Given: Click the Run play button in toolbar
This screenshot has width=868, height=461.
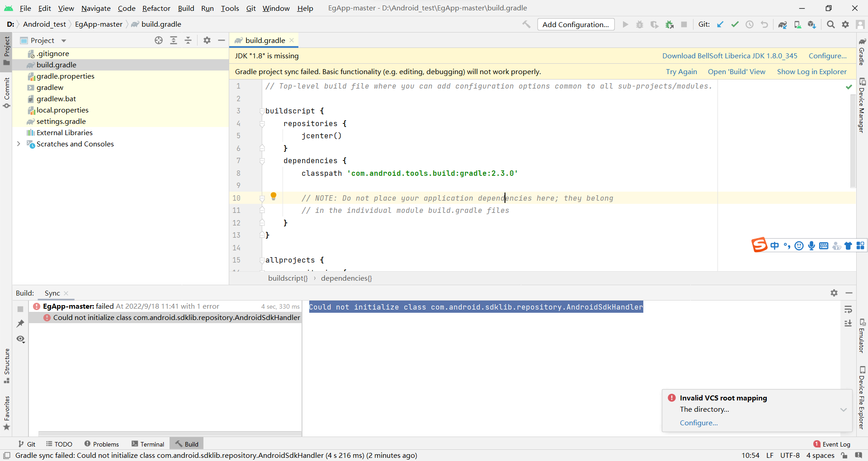Looking at the screenshot, I should click(x=625, y=24).
